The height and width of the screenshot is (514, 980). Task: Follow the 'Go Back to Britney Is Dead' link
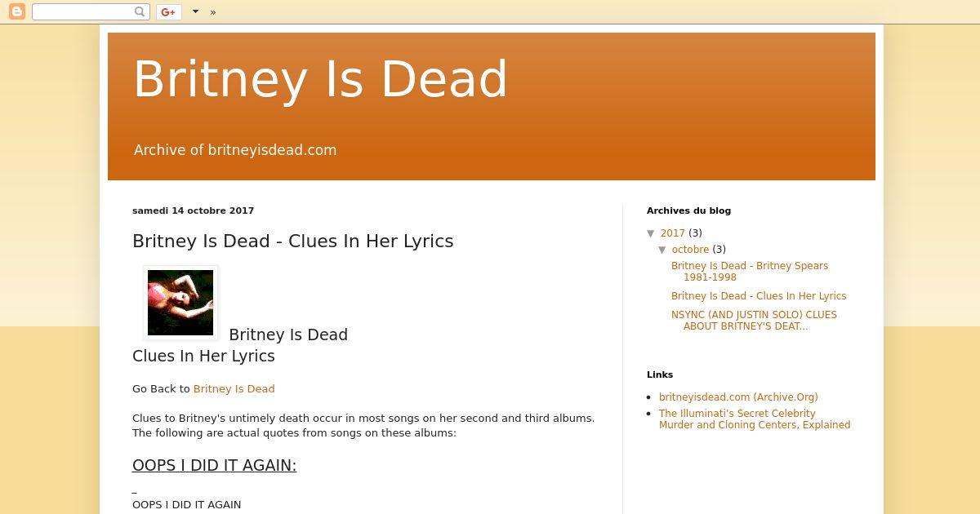(234, 389)
